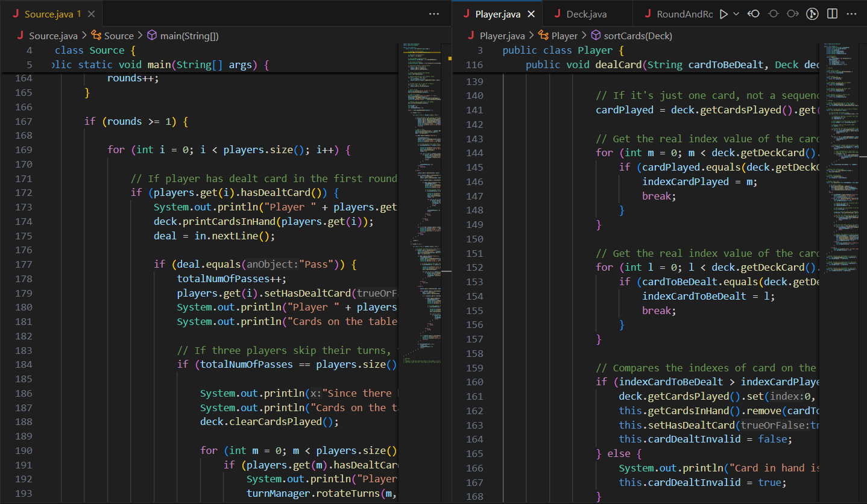Open the git graph source control icon
867x504 pixels.
[x=813, y=14]
